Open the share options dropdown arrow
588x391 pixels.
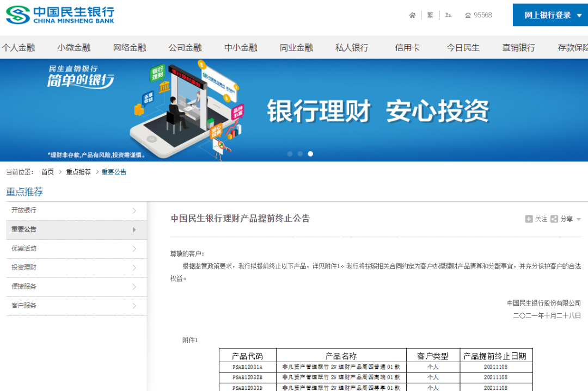coord(579,220)
